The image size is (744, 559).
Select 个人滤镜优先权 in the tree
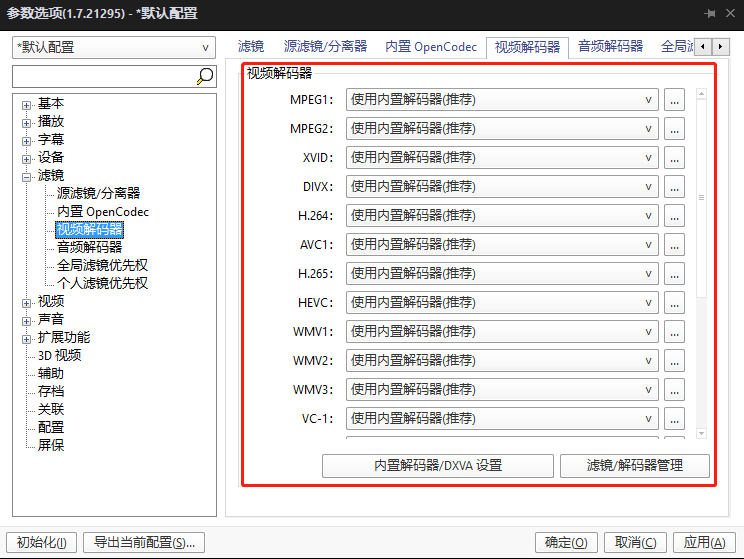[102, 283]
